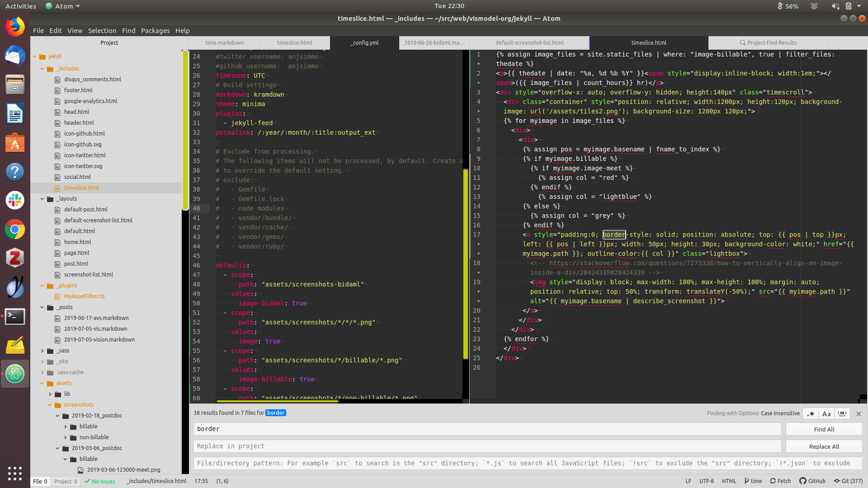Open Google Chrome from the dock
Screen dimensions: 868x488
pos(15,230)
